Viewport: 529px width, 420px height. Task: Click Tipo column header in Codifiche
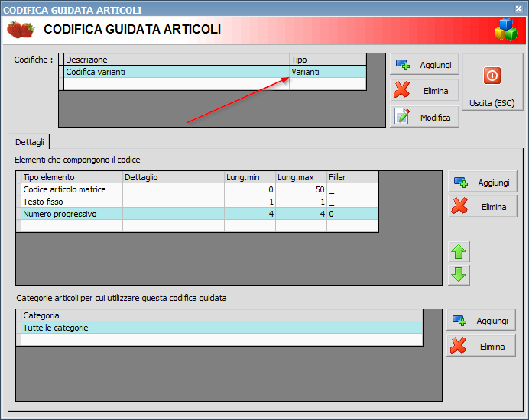point(328,60)
